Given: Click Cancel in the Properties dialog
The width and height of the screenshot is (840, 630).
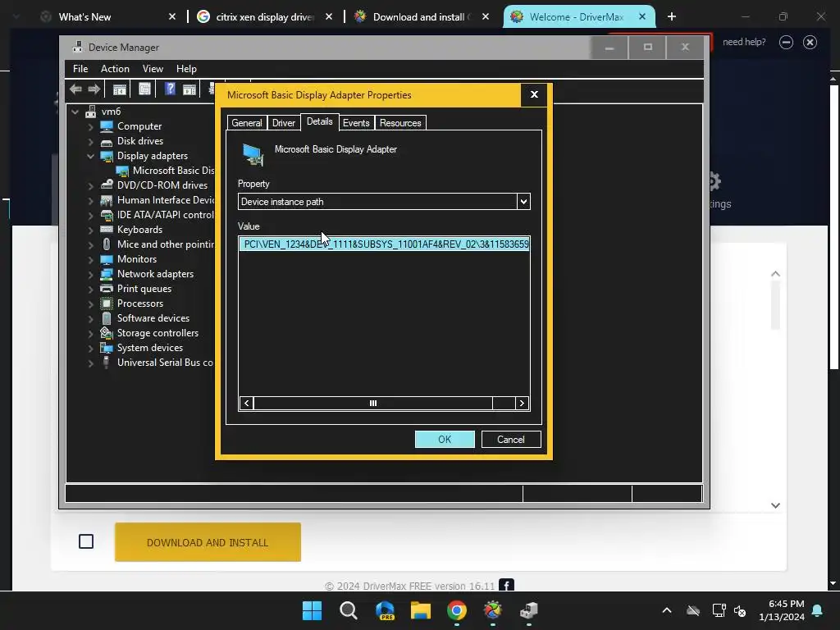Looking at the screenshot, I should pyautogui.click(x=510, y=440).
